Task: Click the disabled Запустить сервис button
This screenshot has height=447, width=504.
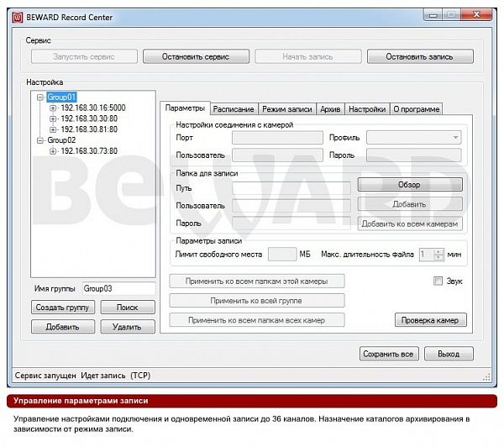Action: pos(84,56)
